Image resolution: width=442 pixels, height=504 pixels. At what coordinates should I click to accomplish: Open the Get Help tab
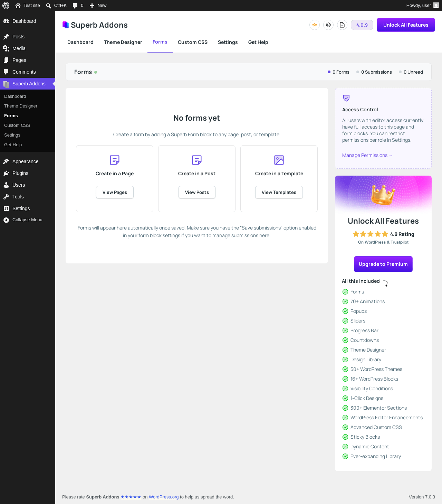coord(258,42)
